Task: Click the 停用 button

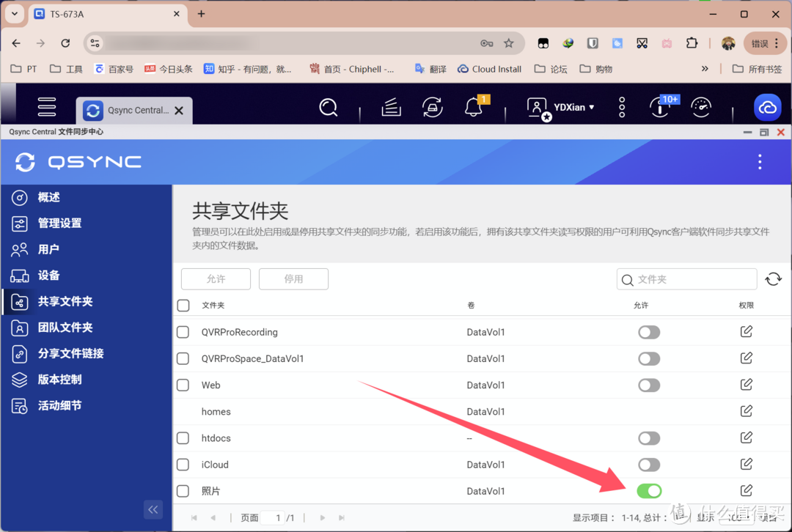Action: click(293, 279)
